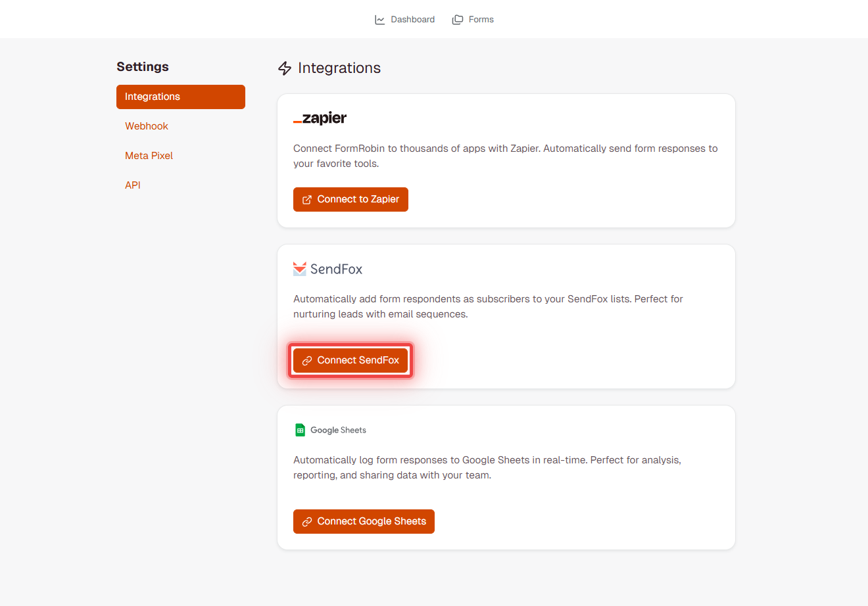
Task: Click the Settings heading in the sidebar
Action: click(143, 66)
